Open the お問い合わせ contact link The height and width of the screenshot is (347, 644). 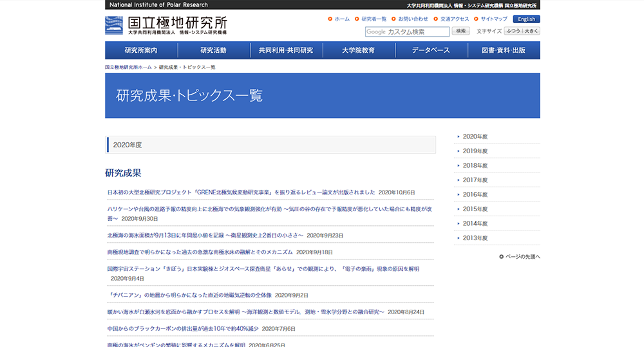pos(413,19)
